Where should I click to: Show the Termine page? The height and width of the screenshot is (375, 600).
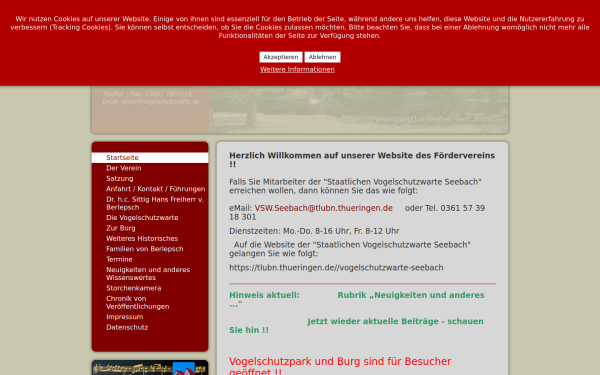click(119, 259)
